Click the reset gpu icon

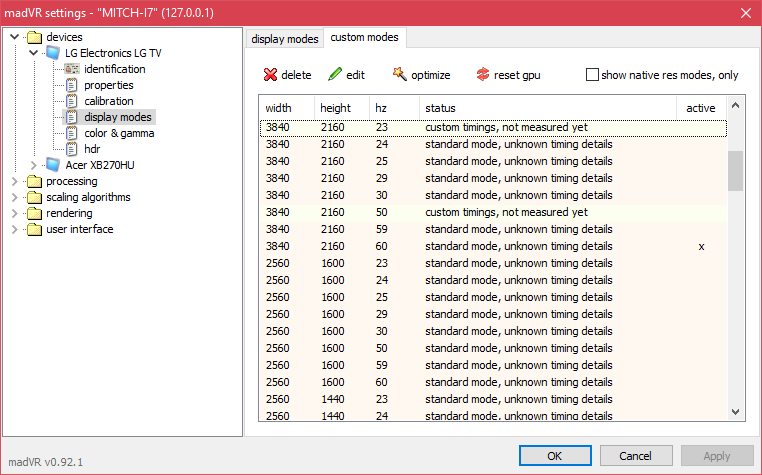click(x=483, y=74)
